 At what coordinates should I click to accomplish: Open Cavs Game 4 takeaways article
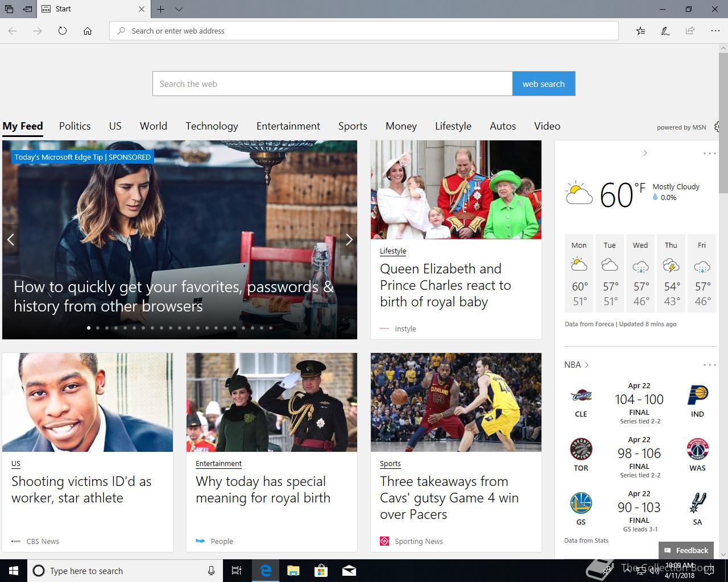pyautogui.click(x=449, y=497)
